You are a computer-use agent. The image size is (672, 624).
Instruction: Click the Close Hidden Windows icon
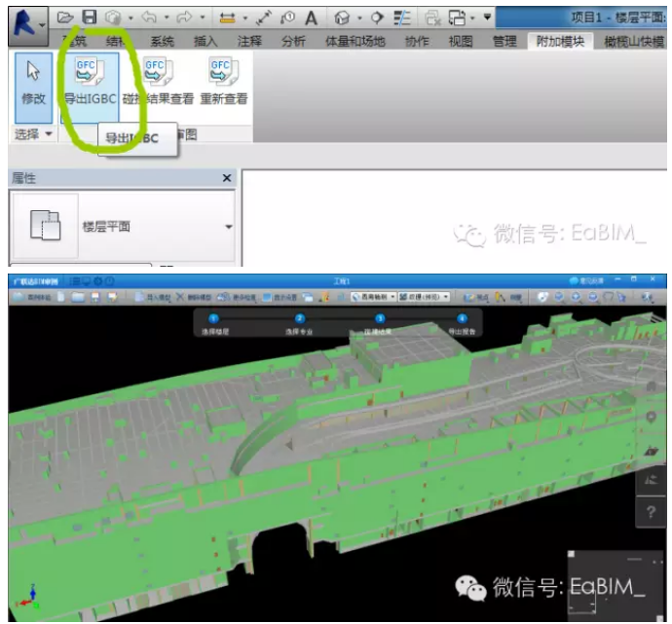432,18
